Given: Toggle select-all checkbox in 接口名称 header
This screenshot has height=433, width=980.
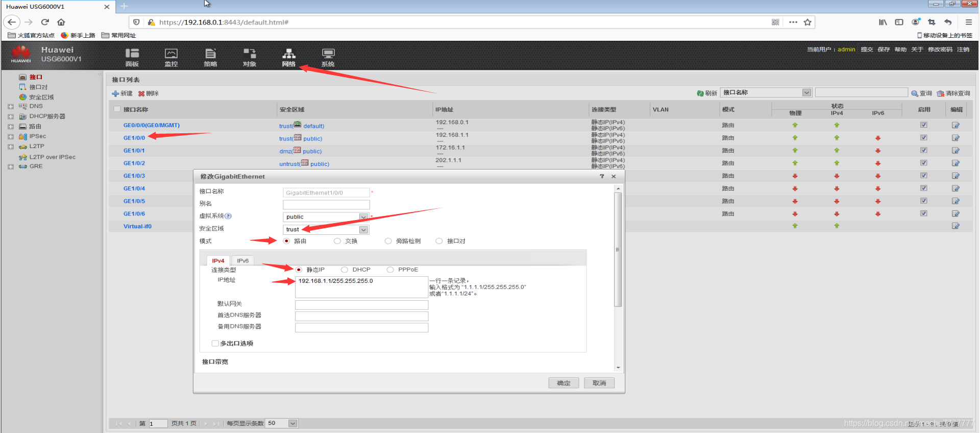Looking at the screenshot, I should (x=117, y=109).
